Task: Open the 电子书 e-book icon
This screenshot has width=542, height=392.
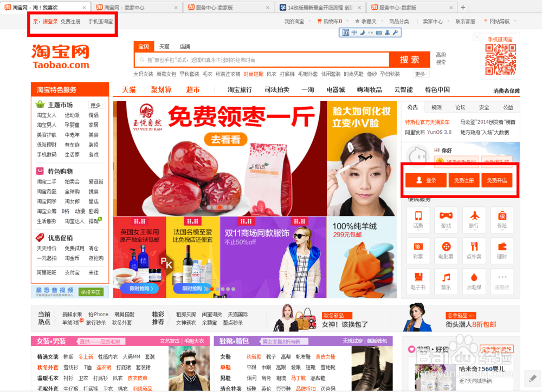Action: (418, 281)
